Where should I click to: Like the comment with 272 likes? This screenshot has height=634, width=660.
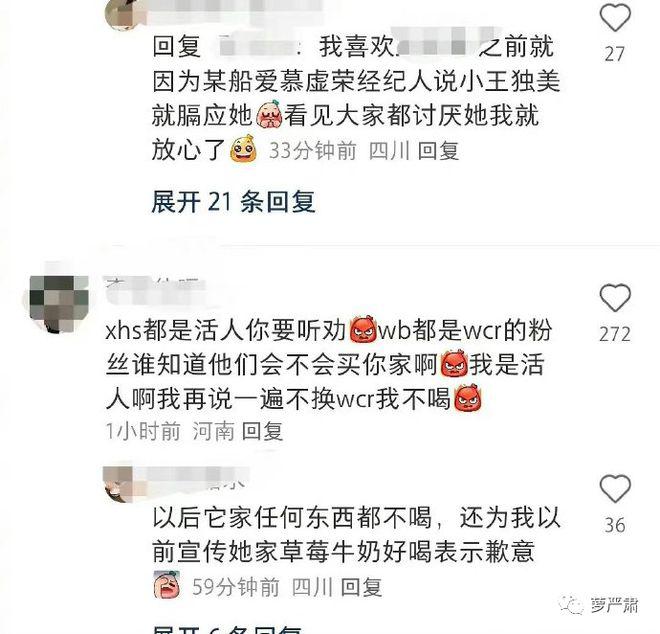coord(615,298)
